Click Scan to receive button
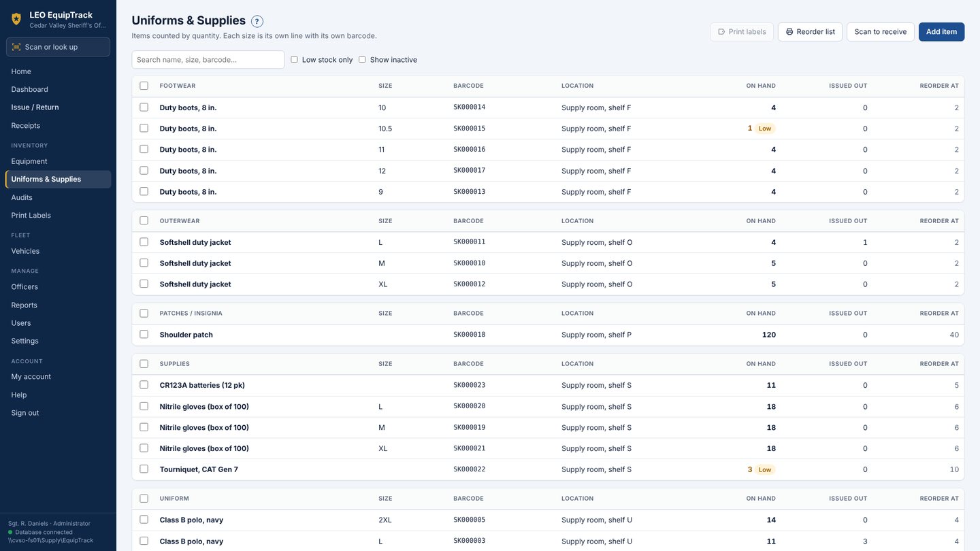980x551 pixels. tap(881, 32)
